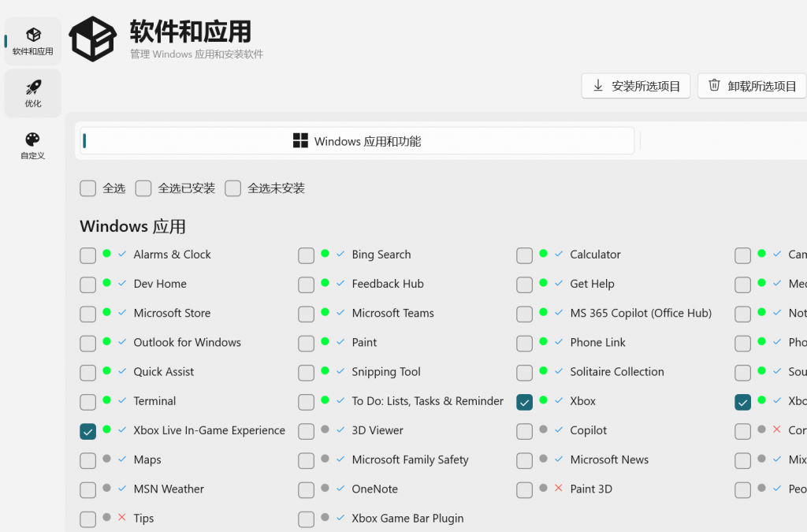Click the green status dot for Phone Link
807x532 pixels.
(x=543, y=341)
